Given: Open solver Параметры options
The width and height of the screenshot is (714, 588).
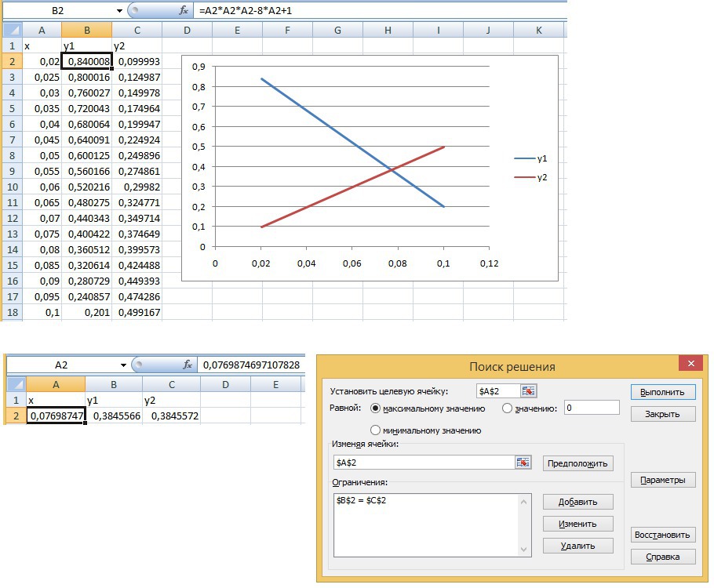Looking at the screenshot, I should coord(662,480).
